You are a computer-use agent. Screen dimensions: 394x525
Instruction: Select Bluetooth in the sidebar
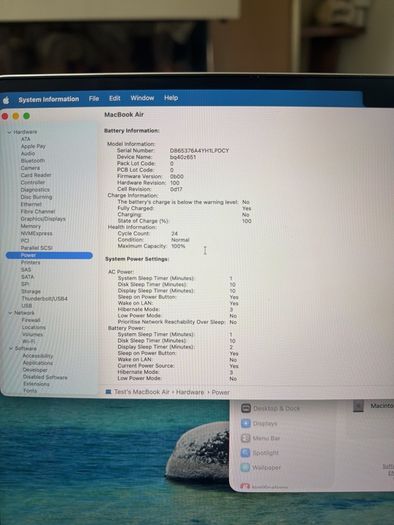pyautogui.click(x=33, y=161)
